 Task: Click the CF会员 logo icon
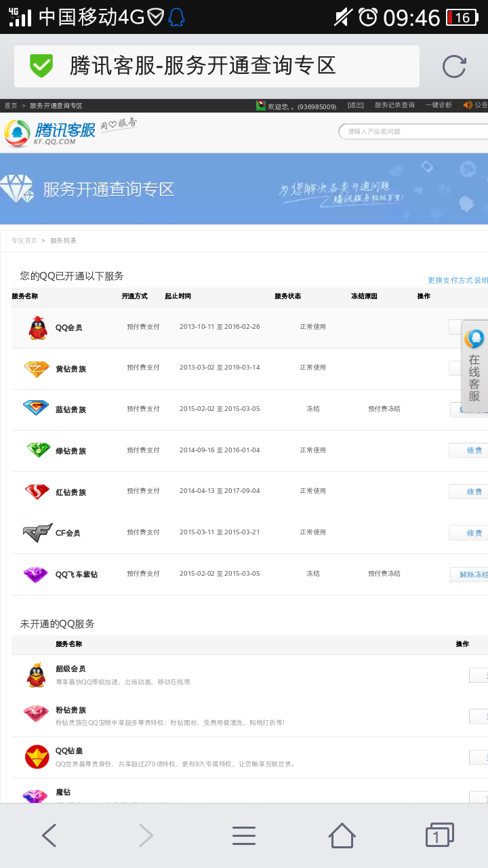click(37, 532)
